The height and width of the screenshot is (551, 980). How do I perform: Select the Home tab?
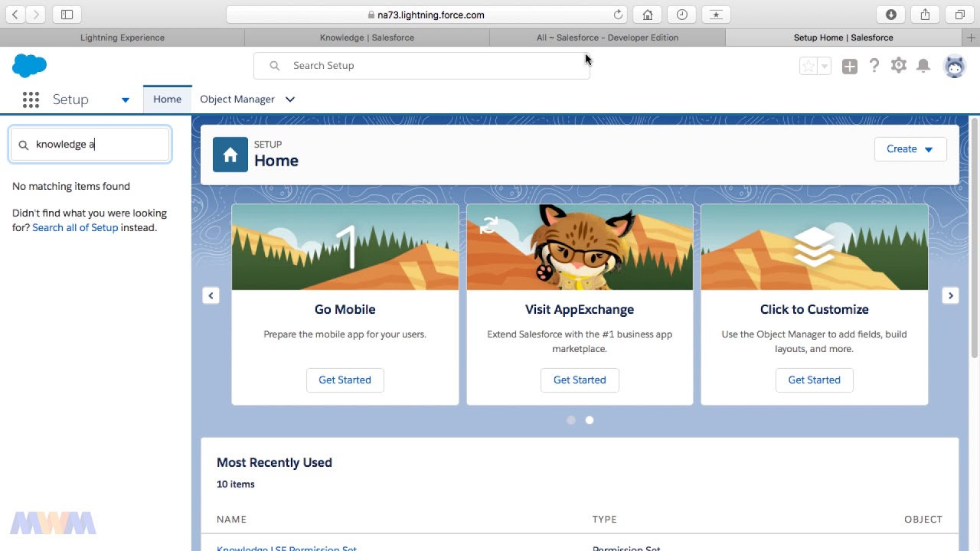(x=167, y=99)
